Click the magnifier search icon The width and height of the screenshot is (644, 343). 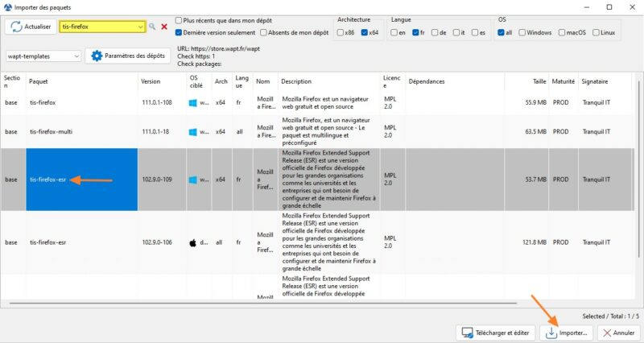pyautogui.click(x=152, y=27)
